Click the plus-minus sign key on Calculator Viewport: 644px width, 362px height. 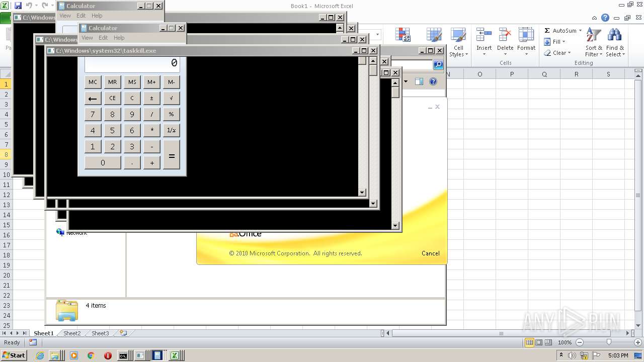pos(152,98)
